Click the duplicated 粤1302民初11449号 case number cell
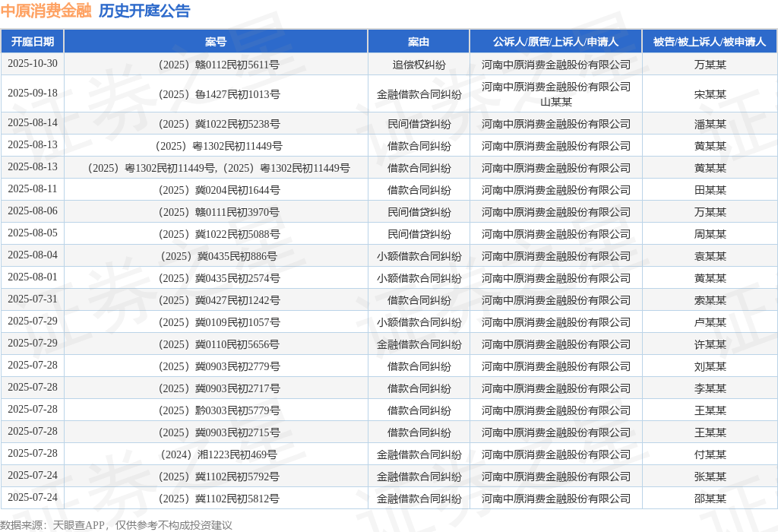This screenshot has width=778, height=532. point(216,168)
